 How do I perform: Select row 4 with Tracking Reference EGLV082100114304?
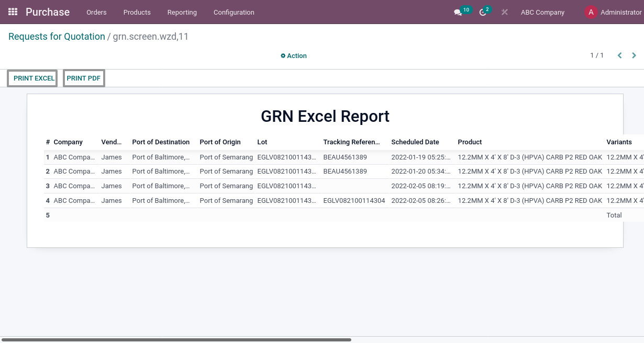[354, 200]
